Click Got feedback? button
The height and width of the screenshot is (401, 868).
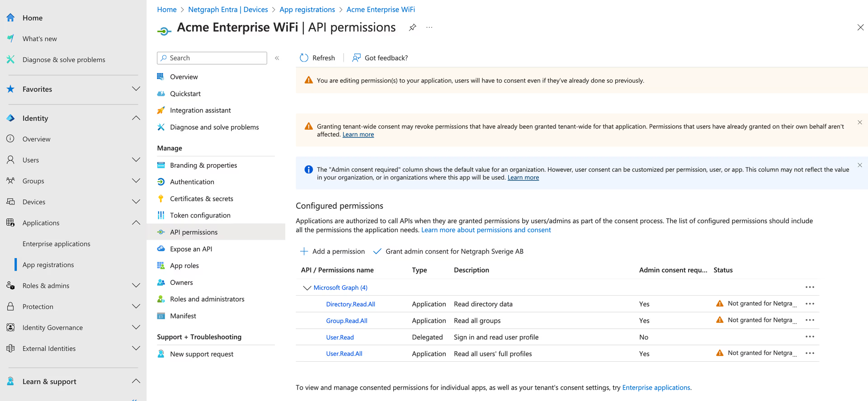click(x=380, y=58)
